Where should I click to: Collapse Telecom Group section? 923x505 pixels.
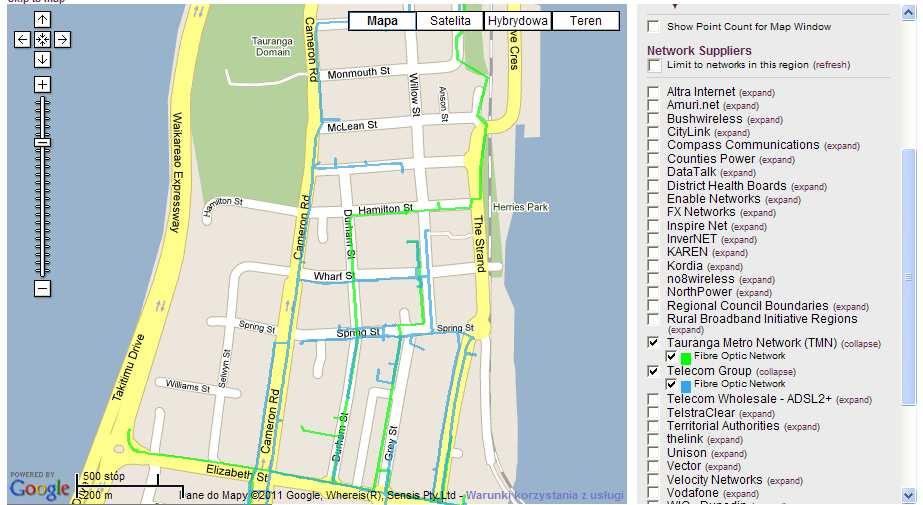pos(776,372)
